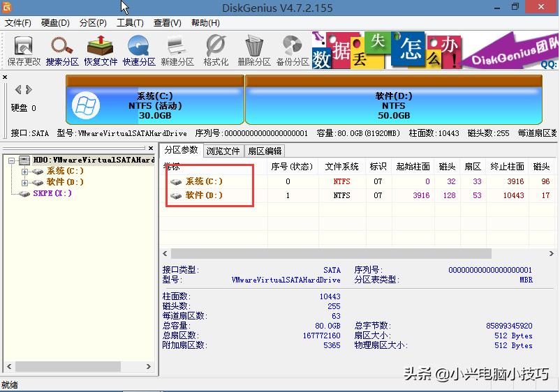This screenshot has width=560, height=392.
Task: Click the HD0 hard drive icon in the tree
Action: pos(24,160)
